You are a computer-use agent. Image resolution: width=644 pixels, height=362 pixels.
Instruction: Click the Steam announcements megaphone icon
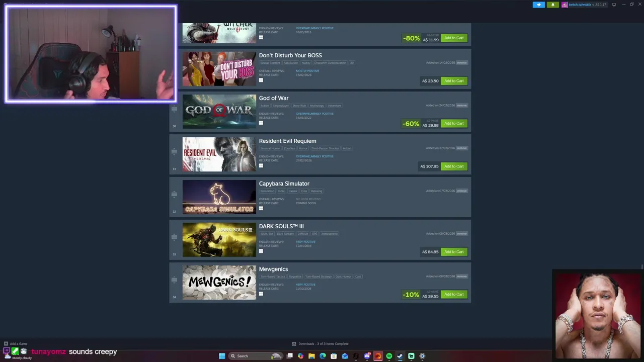(x=539, y=5)
